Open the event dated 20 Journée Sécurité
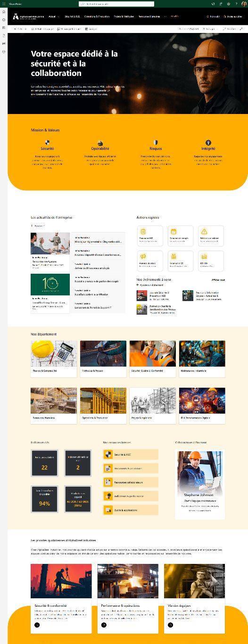Viewport: 248px width, 644px height. 157,295
